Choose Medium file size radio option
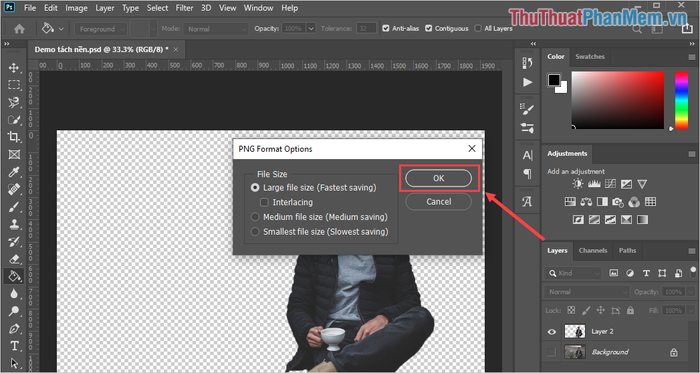This screenshot has width=700, height=373. pos(255,217)
